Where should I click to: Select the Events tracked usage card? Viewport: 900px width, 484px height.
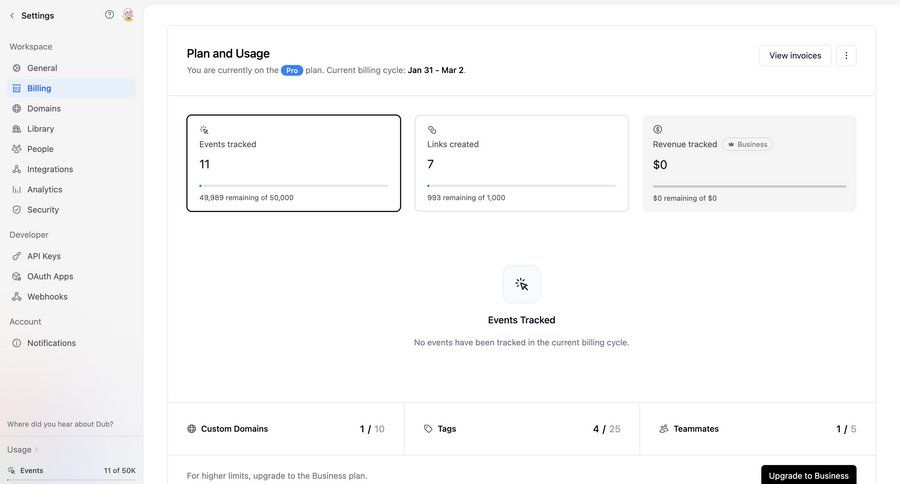tap(293, 163)
